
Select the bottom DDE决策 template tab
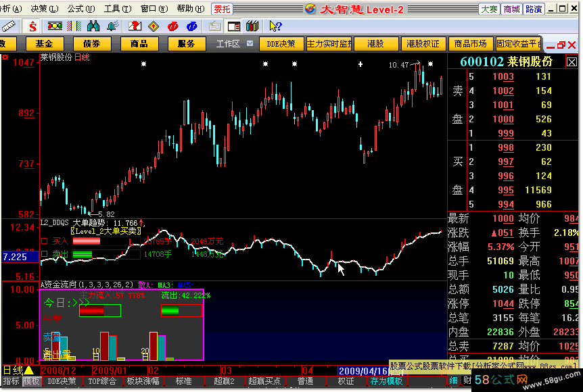62,381
